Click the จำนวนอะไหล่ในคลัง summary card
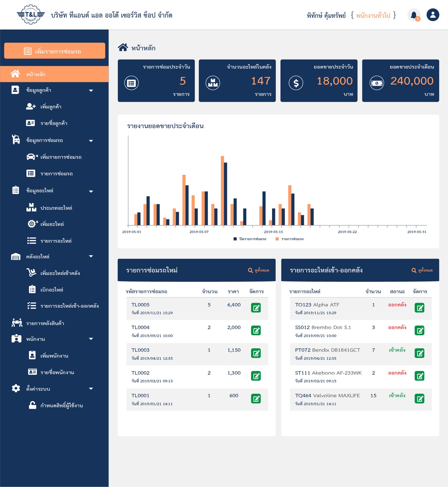The image size is (448, 487). 237,81
